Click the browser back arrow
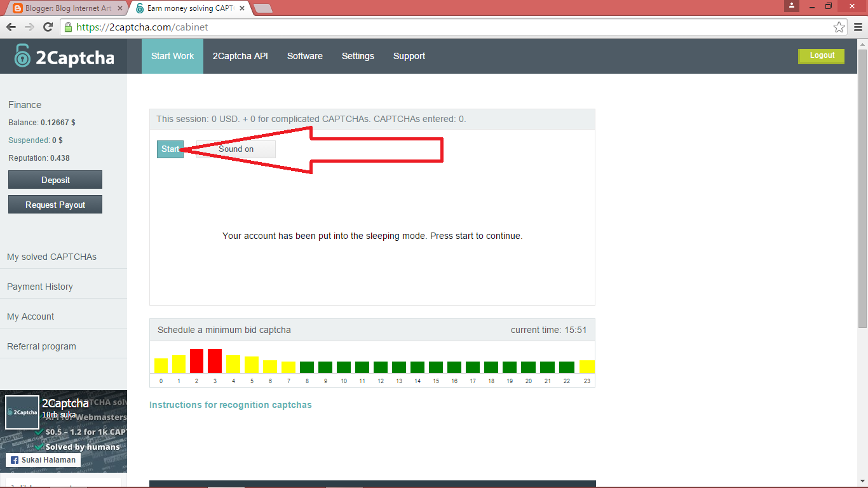 tap(11, 27)
